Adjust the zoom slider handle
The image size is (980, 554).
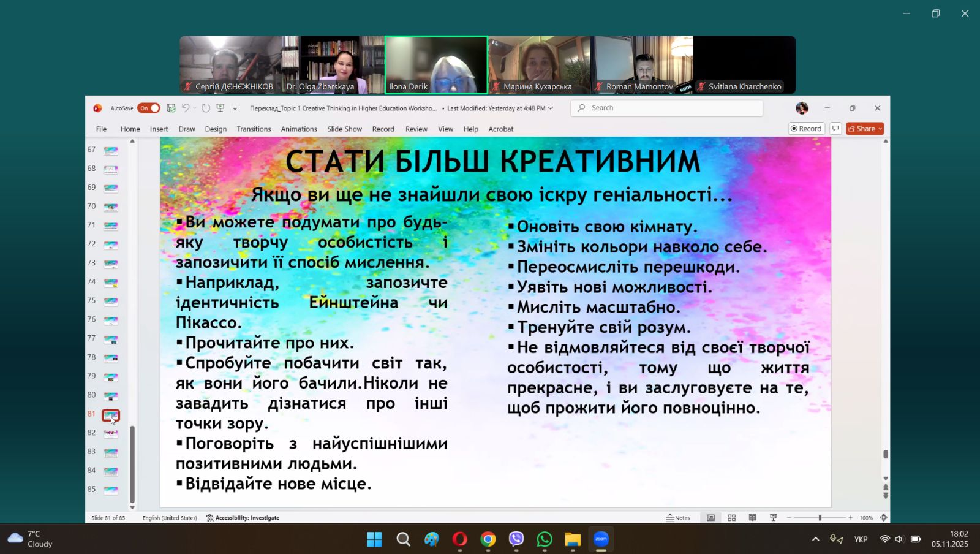point(820,518)
